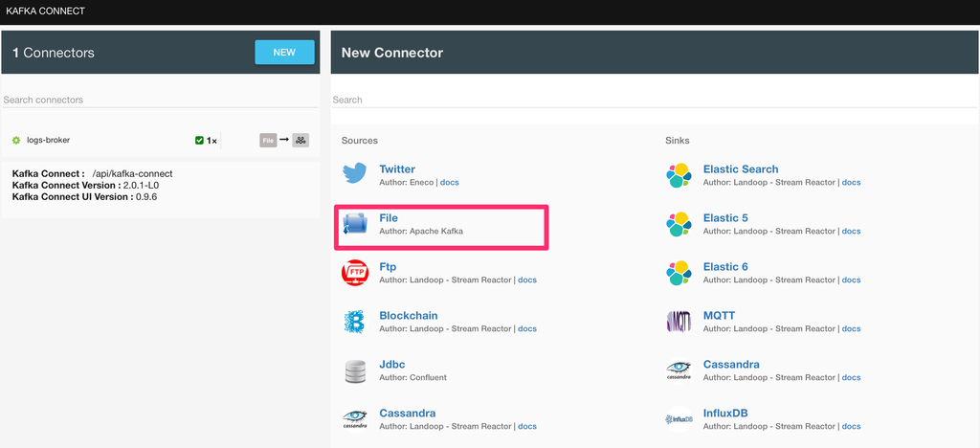Open the Twitter source connector

coord(397,169)
